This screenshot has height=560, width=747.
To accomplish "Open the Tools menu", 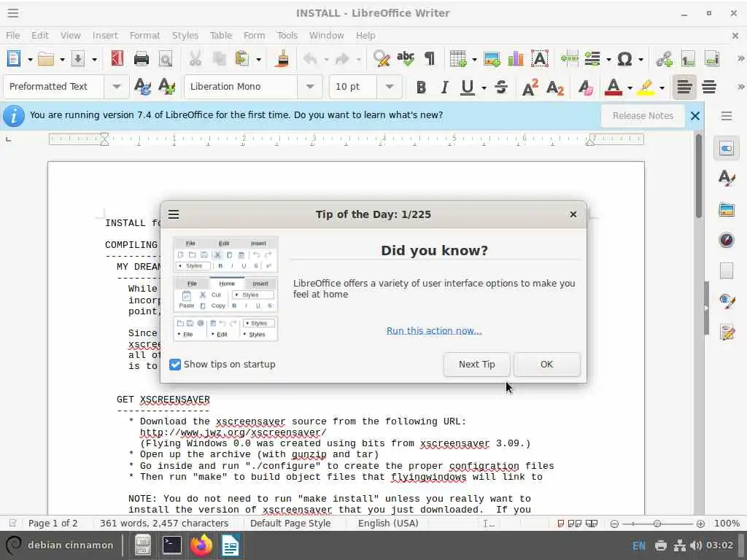I will pos(287,35).
